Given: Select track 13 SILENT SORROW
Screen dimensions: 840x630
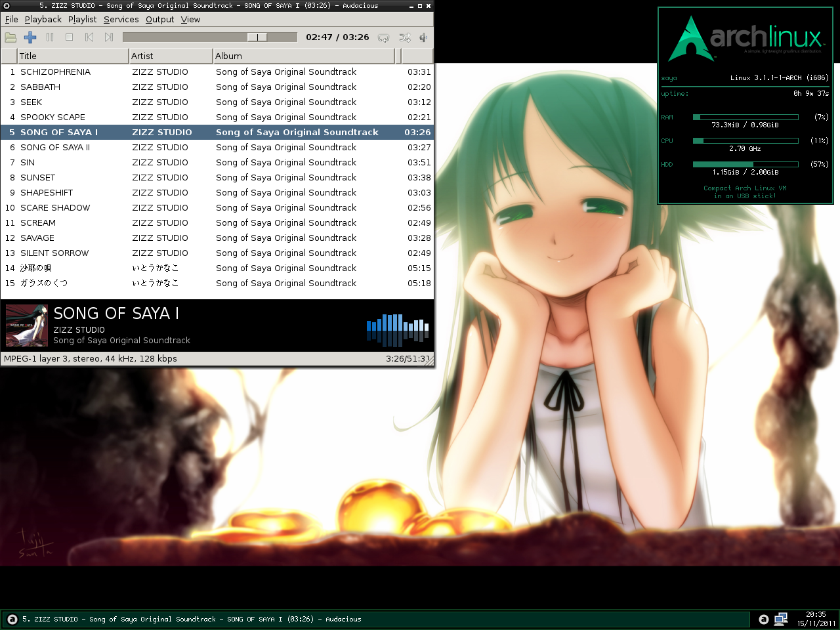Looking at the screenshot, I should pyautogui.click(x=217, y=253).
